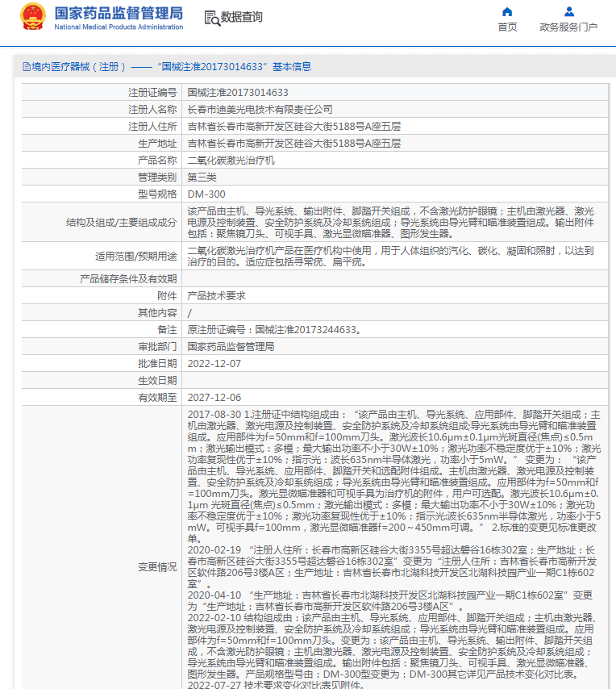The height and width of the screenshot is (689, 616).
Task: Click the 管理类别 label
Action: click(157, 177)
